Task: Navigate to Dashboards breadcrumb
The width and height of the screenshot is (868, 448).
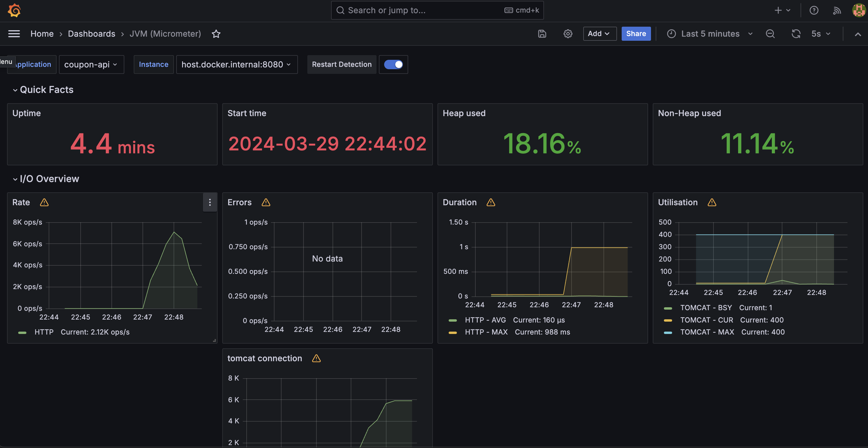Action: click(x=91, y=34)
